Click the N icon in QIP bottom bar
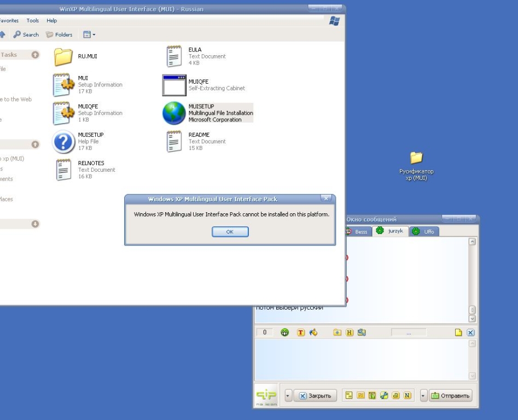Viewport: 518px width, 420px height. pos(407,395)
